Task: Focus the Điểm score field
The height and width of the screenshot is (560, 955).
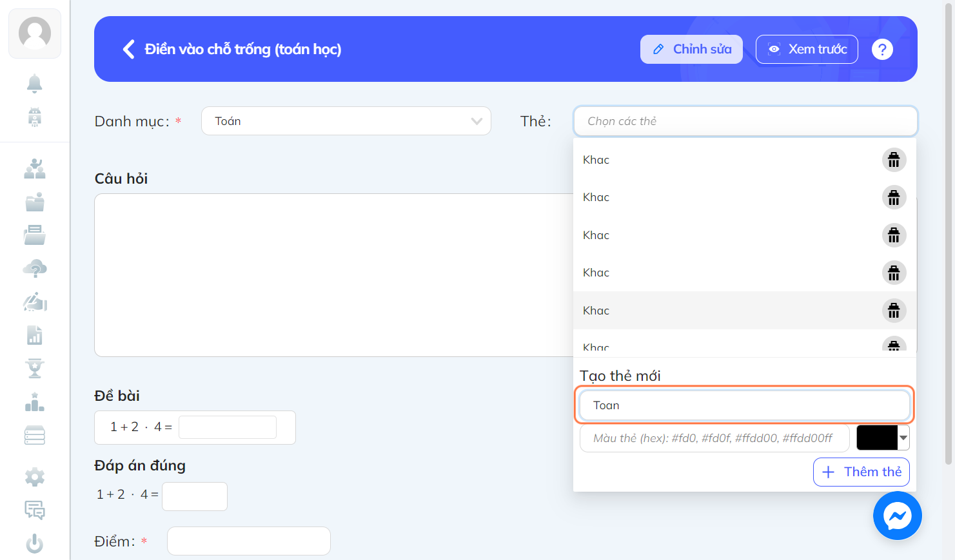Action: (x=249, y=541)
